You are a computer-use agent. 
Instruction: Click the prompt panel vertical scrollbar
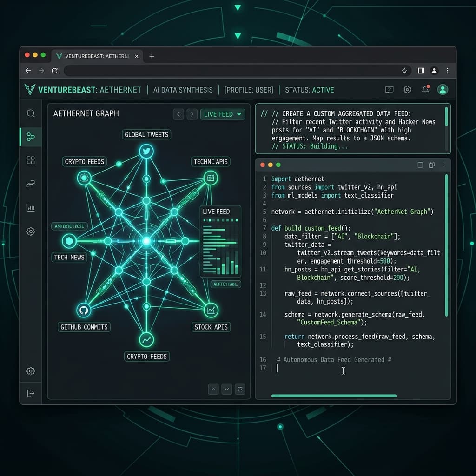(447, 117)
